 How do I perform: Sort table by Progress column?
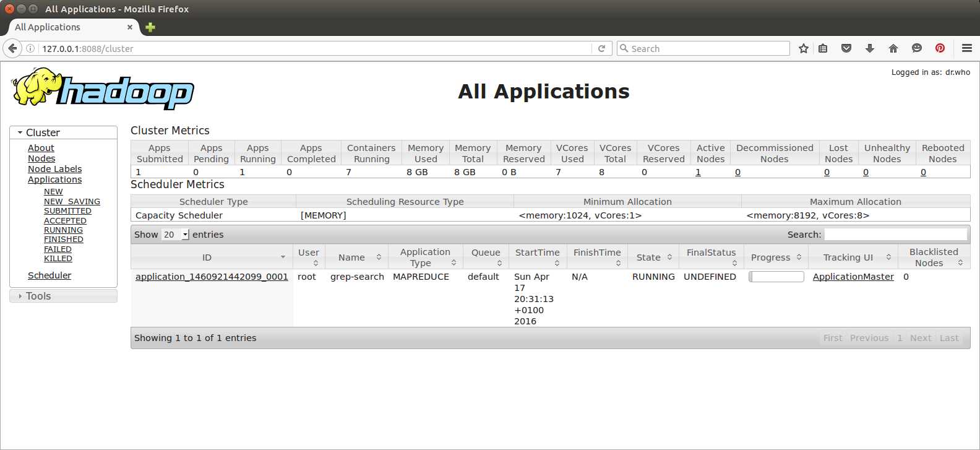point(776,257)
